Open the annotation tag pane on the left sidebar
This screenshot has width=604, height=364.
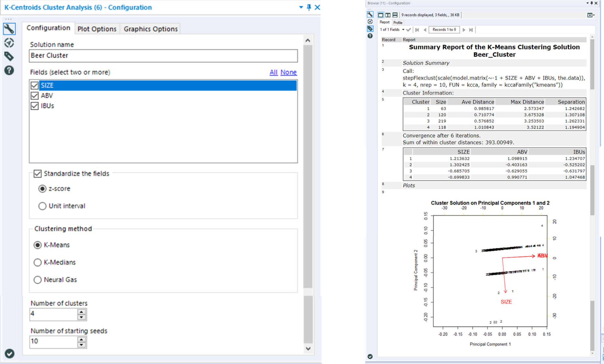click(x=9, y=56)
